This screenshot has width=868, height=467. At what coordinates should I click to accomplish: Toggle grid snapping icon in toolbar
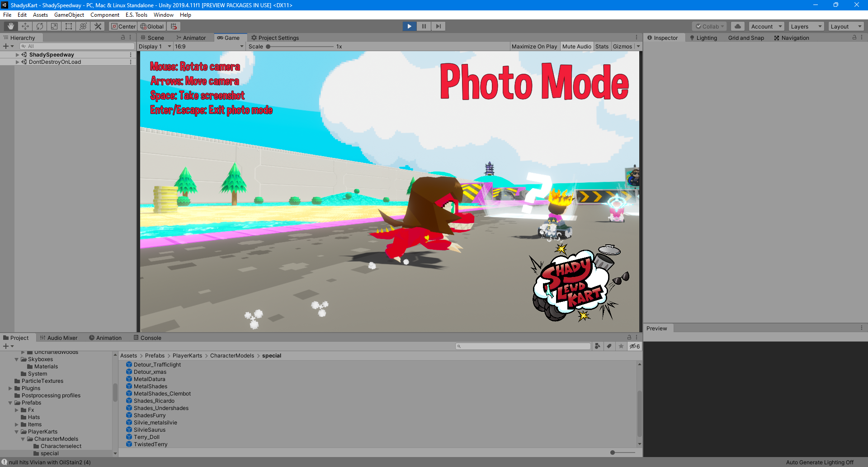(174, 26)
